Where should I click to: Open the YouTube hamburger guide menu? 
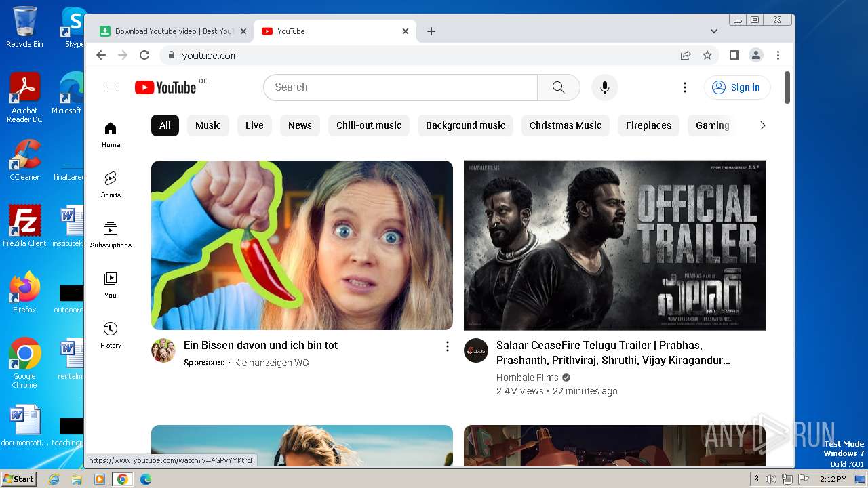click(111, 87)
